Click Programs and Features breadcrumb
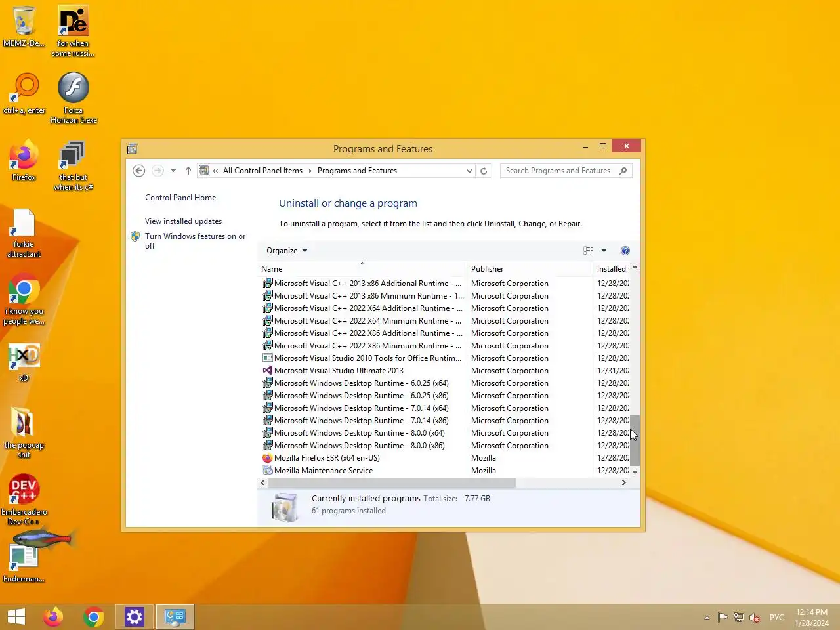840x630 pixels. tap(357, 171)
